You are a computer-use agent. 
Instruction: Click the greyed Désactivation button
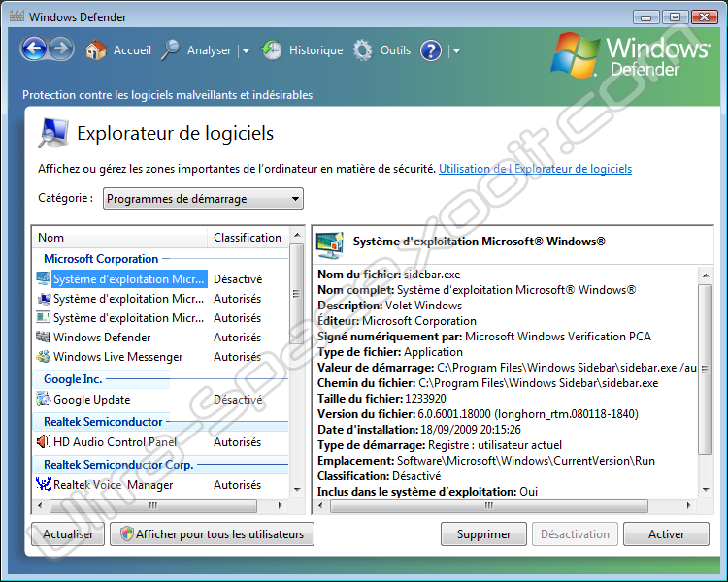(x=575, y=534)
